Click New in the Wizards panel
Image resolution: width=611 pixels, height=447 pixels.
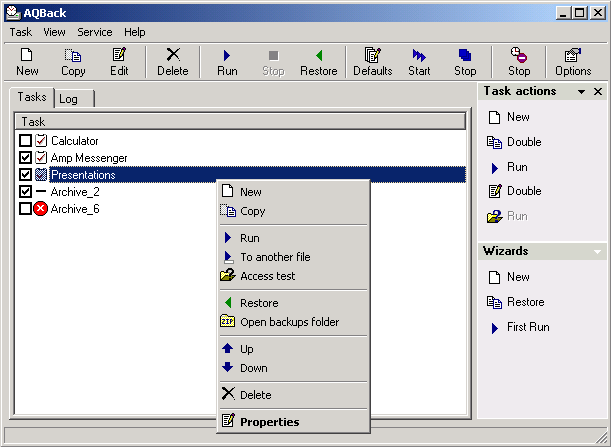click(x=509, y=277)
